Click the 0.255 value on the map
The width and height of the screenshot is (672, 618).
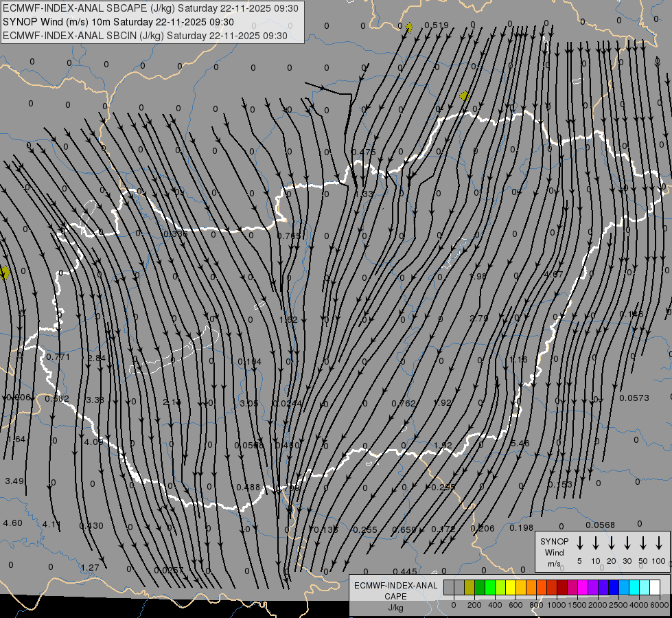point(365,530)
